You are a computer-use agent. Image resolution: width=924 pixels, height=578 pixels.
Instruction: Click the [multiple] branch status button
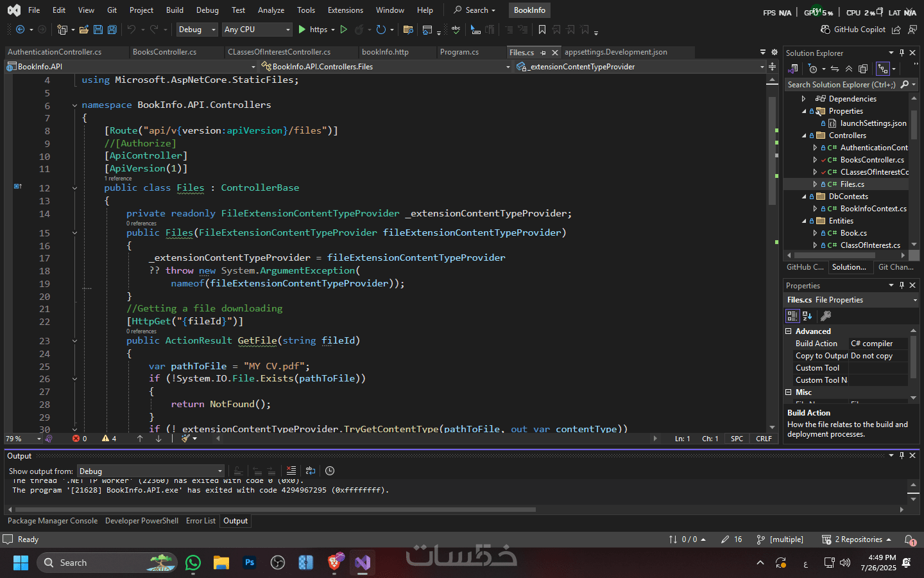[x=780, y=539]
